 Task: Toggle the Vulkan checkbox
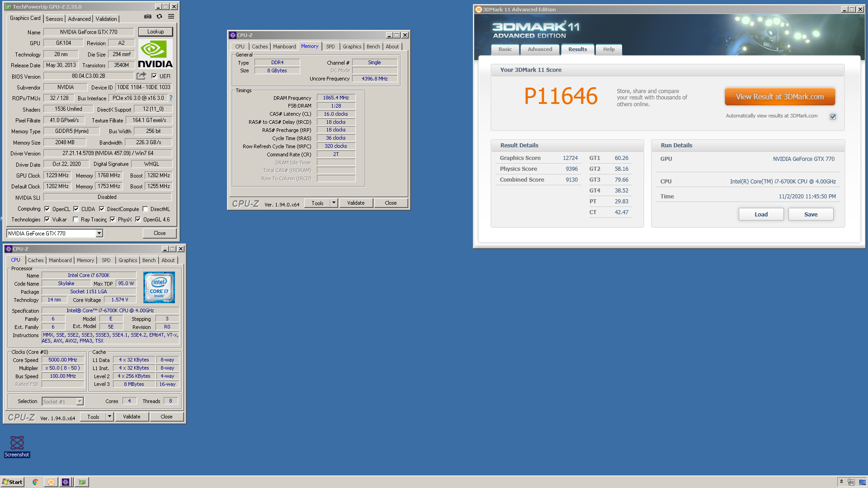(x=47, y=219)
